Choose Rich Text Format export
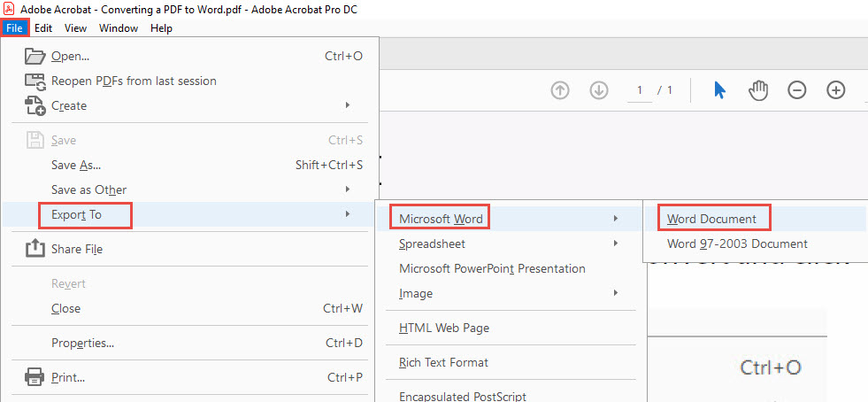This screenshot has width=868, height=402. point(443,363)
